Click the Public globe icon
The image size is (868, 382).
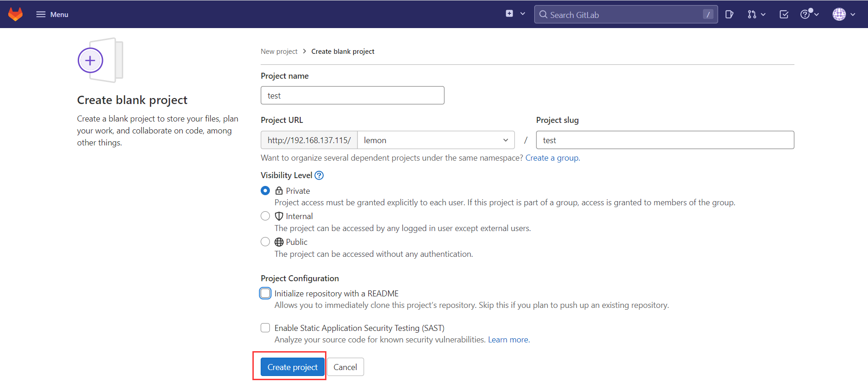[279, 242]
